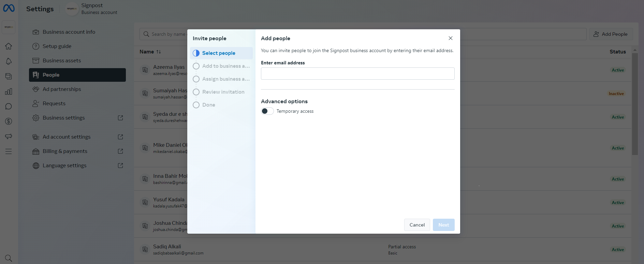Open the notifications bell icon
The height and width of the screenshot is (264, 644).
(x=9, y=61)
